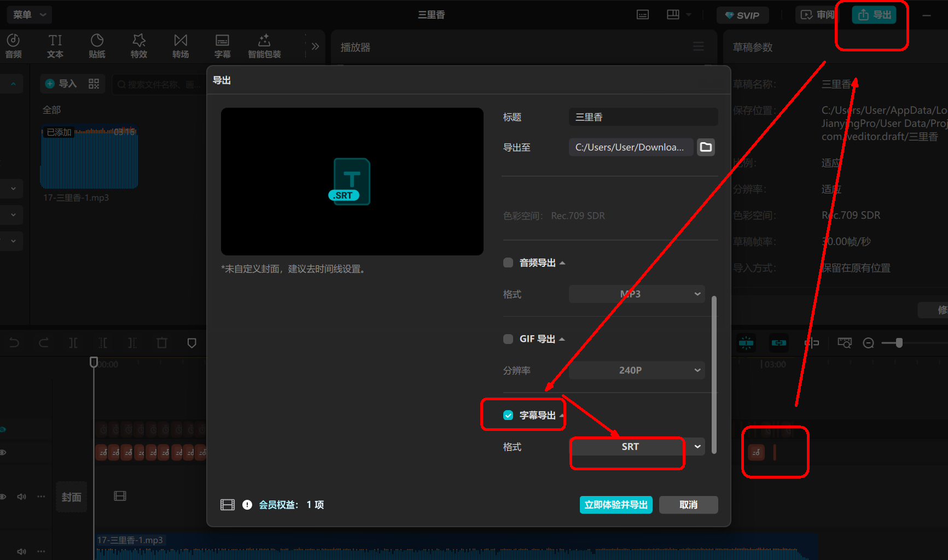The width and height of the screenshot is (948, 560).
Task: Click 立即体验并导出 export button
Action: pyautogui.click(x=616, y=505)
